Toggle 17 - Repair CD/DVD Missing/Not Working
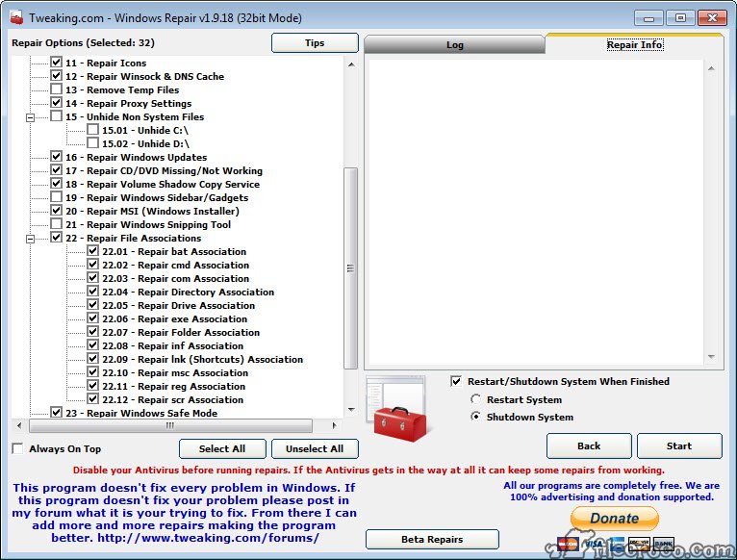Viewport: 737px width, 560px height. (x=57, y=170)
